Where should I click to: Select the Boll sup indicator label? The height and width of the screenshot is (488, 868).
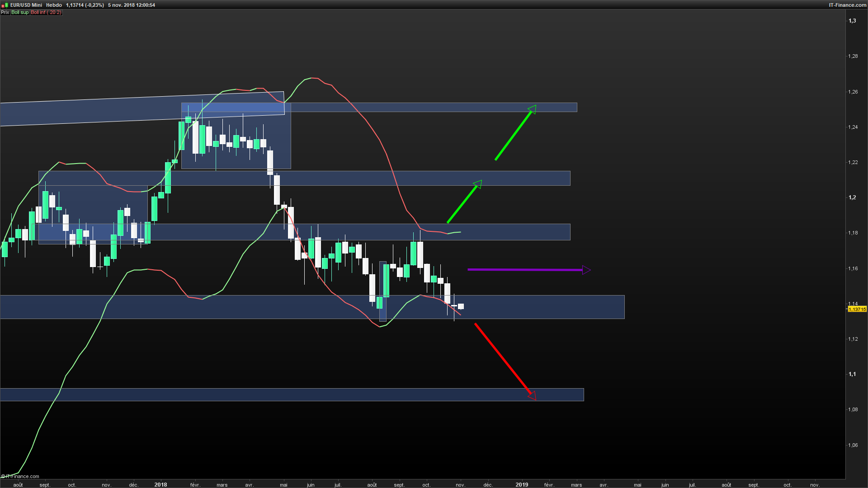(x=20, y=13)
